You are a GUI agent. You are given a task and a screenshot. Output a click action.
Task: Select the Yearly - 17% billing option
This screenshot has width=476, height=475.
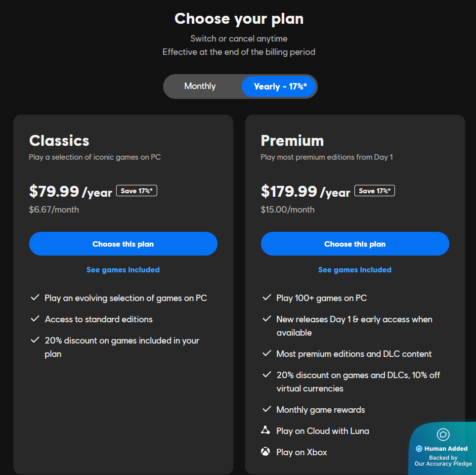click(280, 86)
